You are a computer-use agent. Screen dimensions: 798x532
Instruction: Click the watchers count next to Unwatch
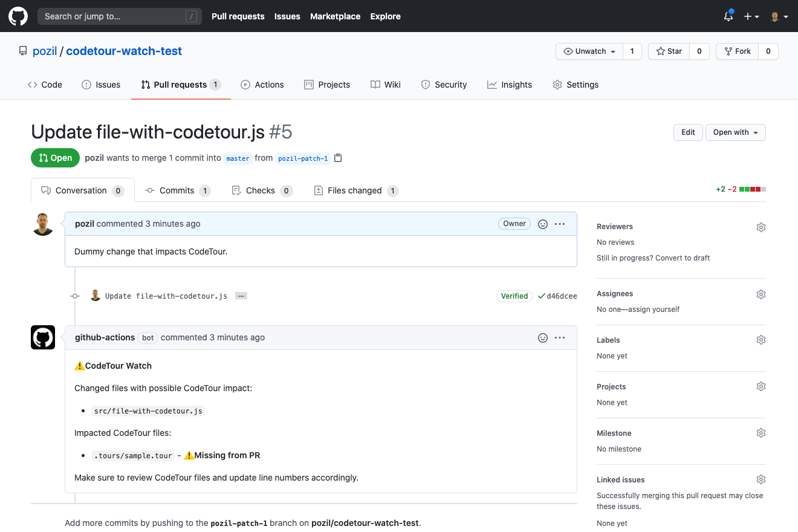(632, 51)
